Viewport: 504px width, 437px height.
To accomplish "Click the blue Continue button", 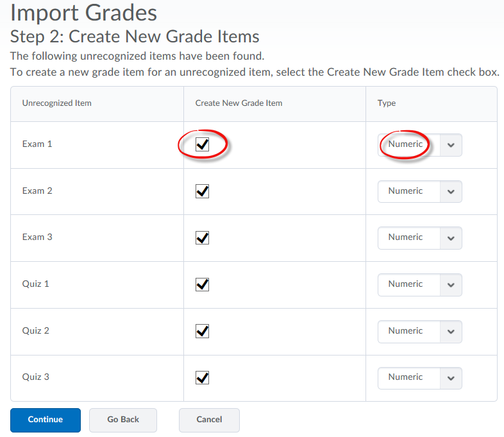I will pos(46,420).
